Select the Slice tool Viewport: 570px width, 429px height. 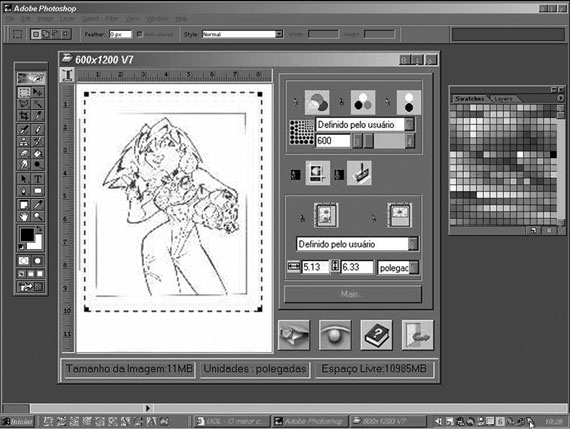[x=37, y=116]
